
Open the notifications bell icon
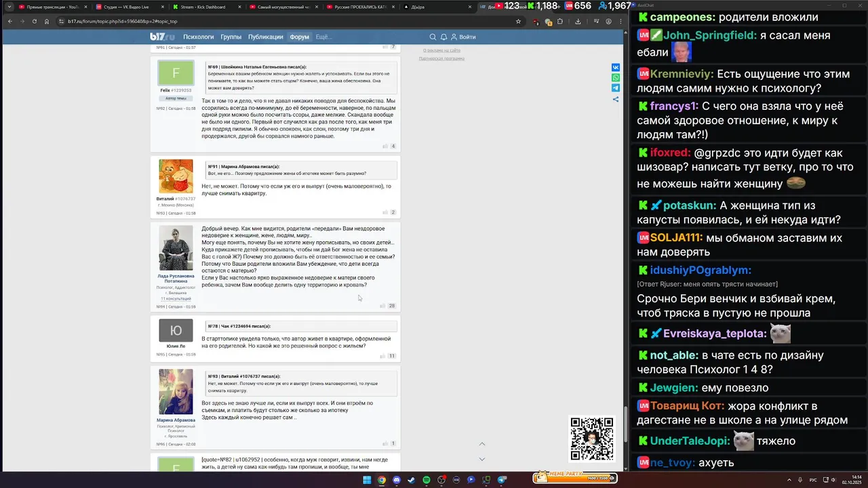click(443, 37)
